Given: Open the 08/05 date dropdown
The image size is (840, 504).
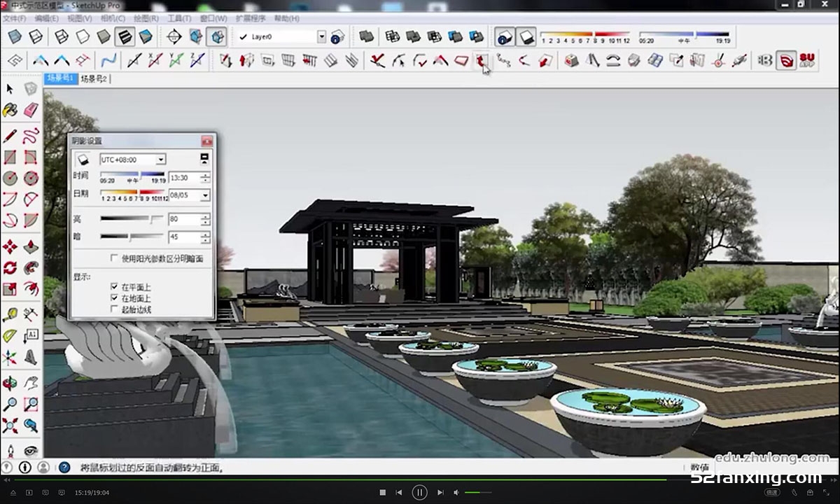Looking at the screenshot, I should 205,195.
